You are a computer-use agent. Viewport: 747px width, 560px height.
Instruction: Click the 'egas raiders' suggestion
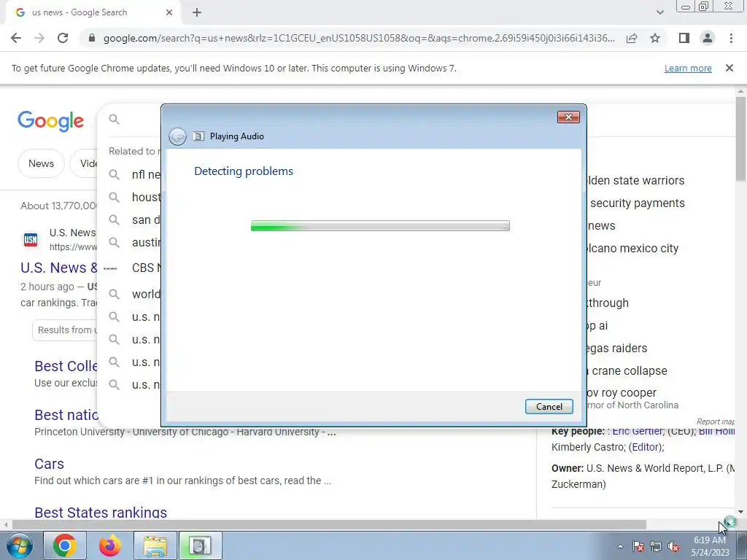pos(617,348)
